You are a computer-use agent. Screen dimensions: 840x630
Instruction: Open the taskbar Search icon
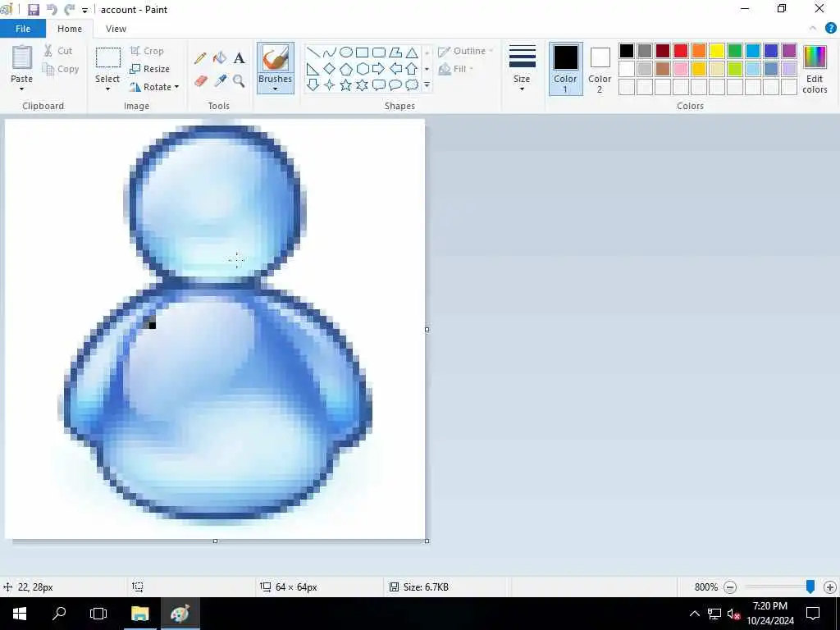click(59, 614)
